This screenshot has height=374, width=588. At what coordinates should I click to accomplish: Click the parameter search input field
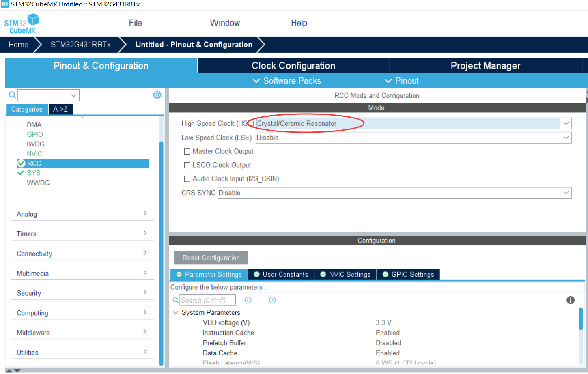click(x=207, y=300)
